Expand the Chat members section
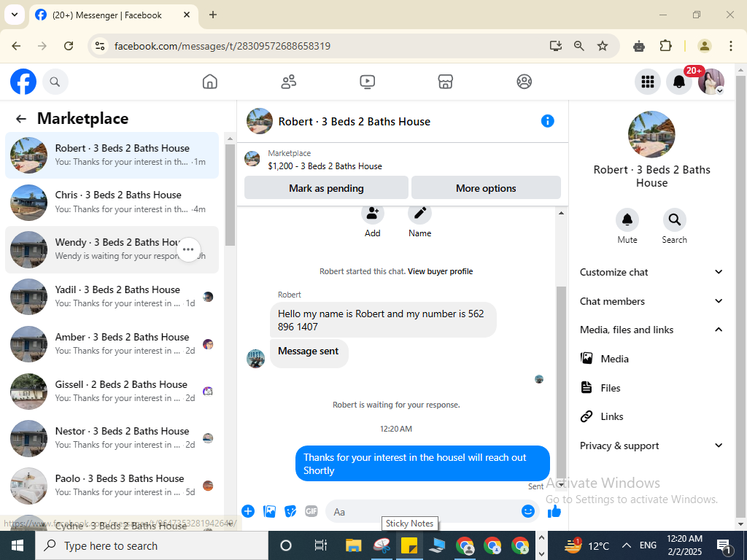 coord(651,301)
